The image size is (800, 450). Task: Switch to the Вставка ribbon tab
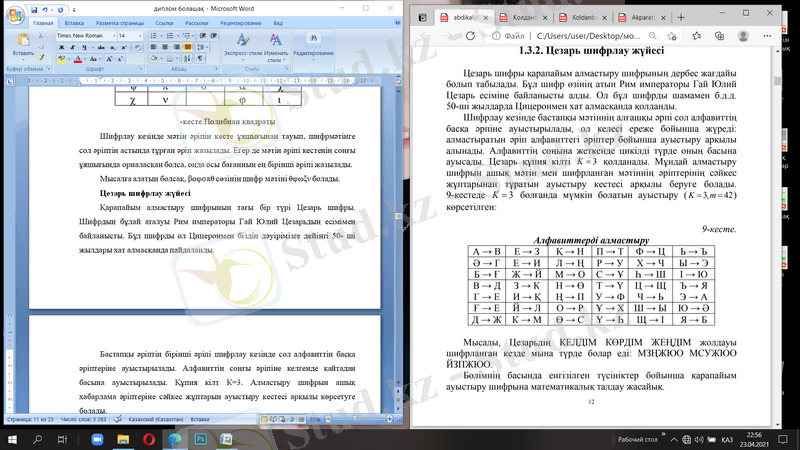[x=74, y=21]
